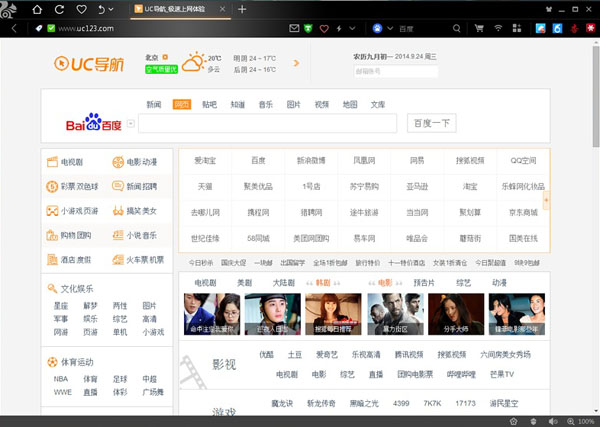Open a new tab with the plus button

(242, 9)
